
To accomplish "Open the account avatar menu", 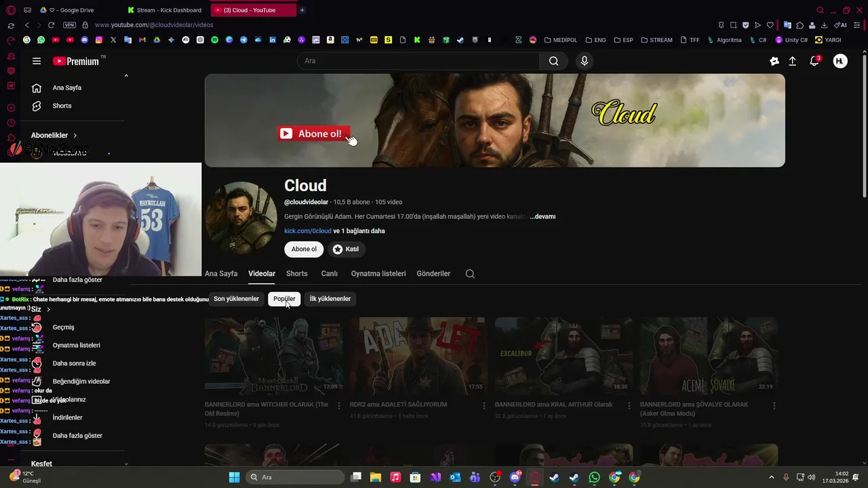I will (x=840, y=61).
